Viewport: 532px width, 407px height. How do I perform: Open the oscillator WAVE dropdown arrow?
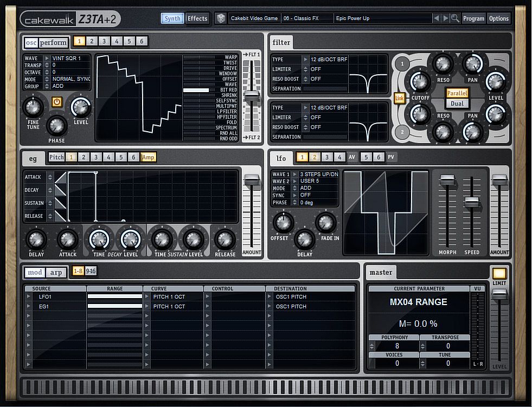coord(47,59)
